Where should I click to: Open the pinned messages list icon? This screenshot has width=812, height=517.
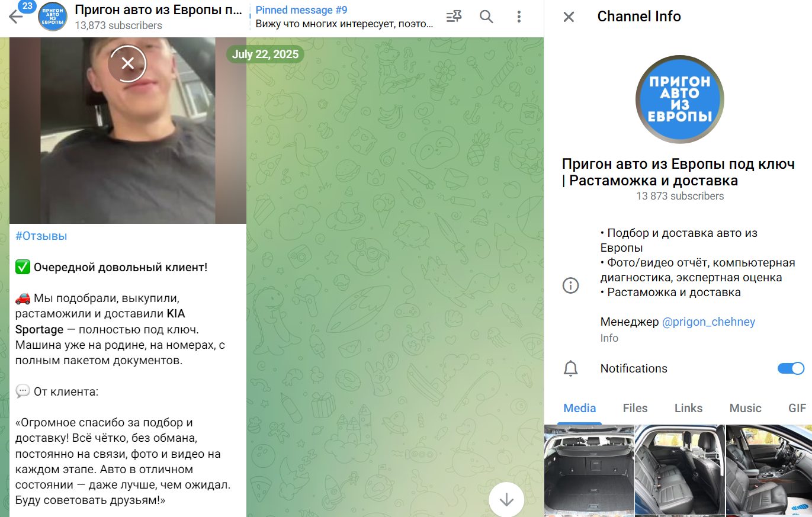(454, 17)
